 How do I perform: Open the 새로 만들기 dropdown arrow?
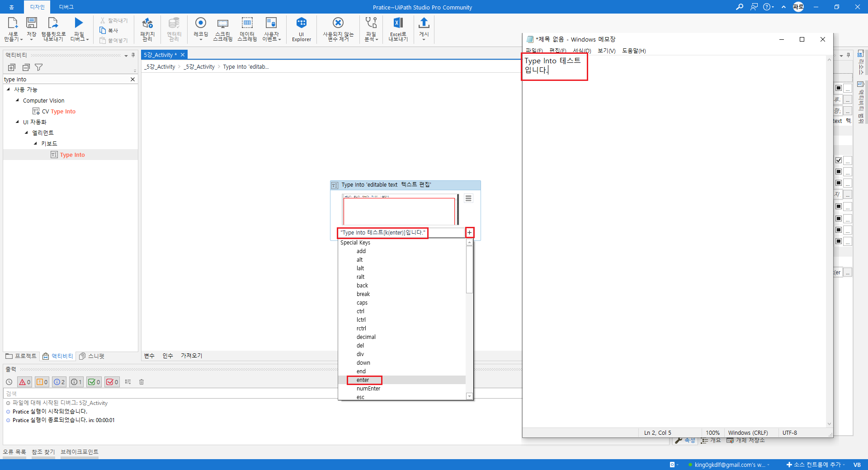click(x=21, y=40)
